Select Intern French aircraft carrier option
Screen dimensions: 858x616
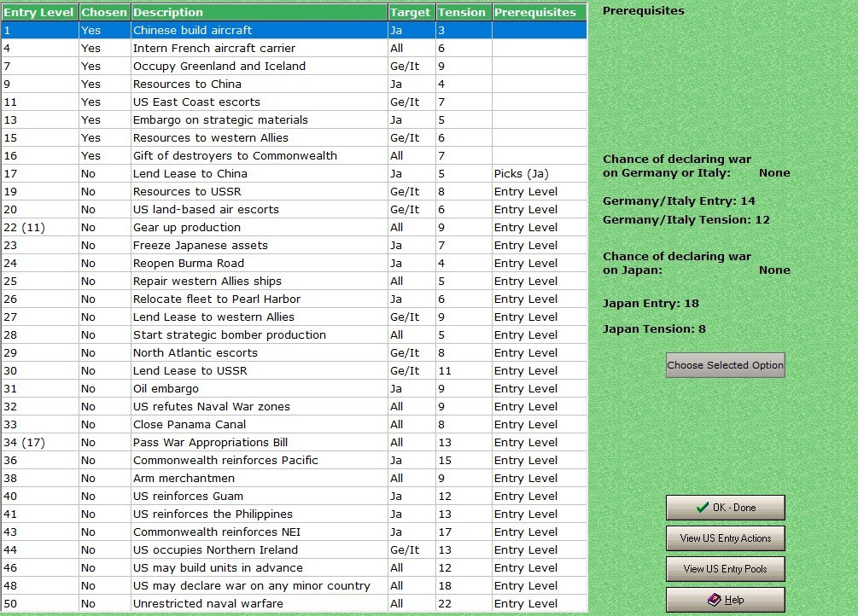295,48
